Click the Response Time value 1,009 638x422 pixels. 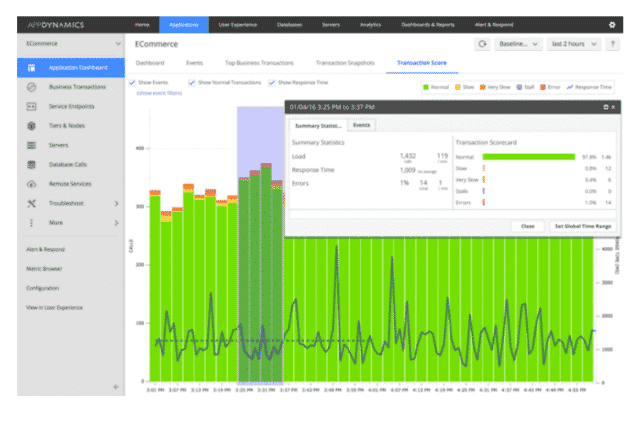click(x=408, y=170)
